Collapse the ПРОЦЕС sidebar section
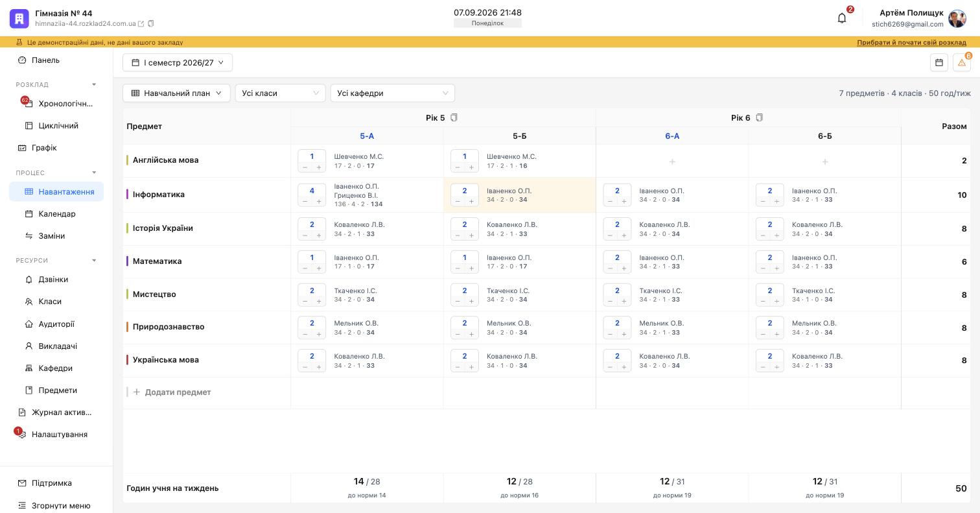Viewport: 980px width, 513px height. point(94,173)
